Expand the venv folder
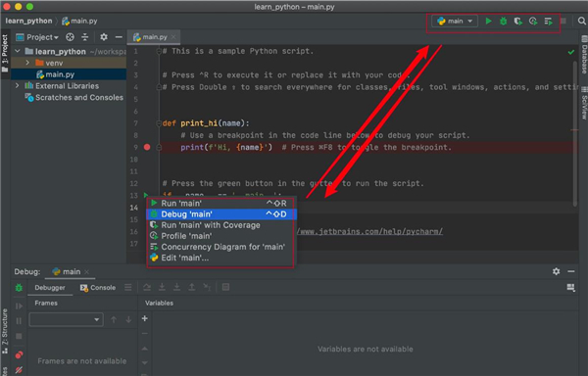 tap(27, 63)
